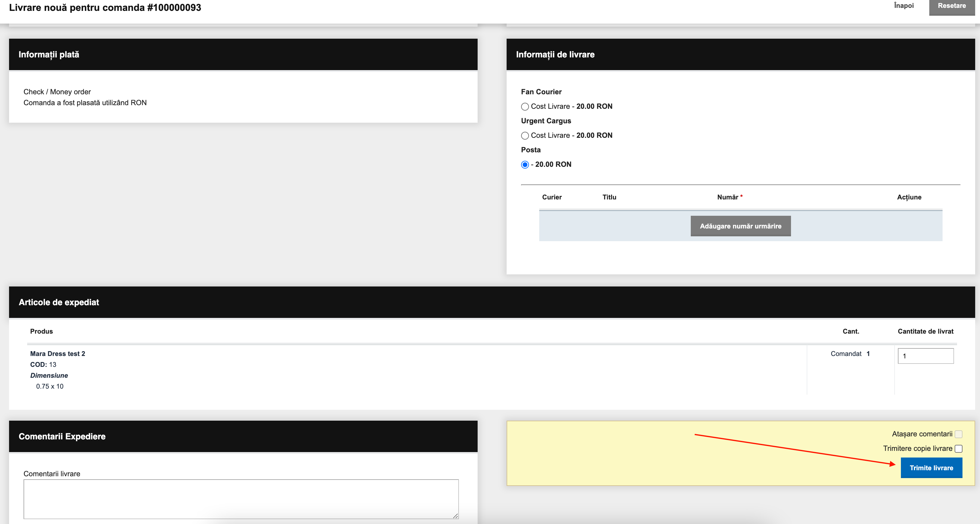
Task: Click the Curier column header
Action: [552, 197]
